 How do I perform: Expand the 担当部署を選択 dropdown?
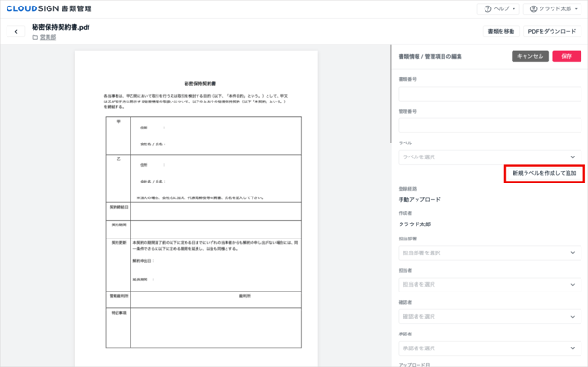click(x=490, y=252)
